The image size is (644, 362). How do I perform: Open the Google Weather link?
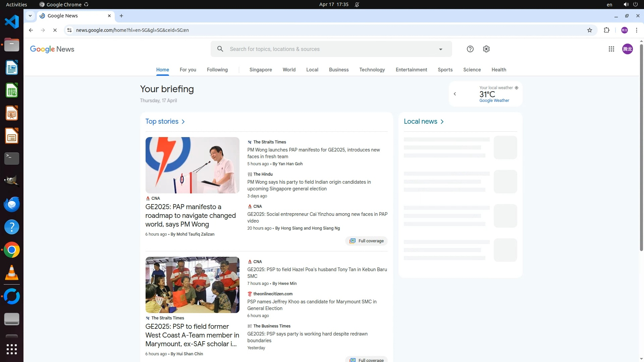[x=494, y=101]
